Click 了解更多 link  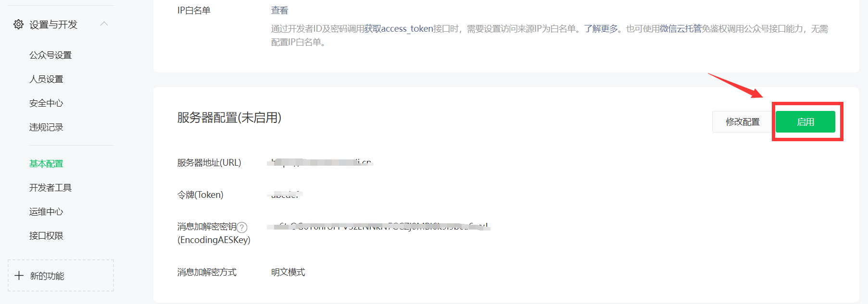tap(601, 29)
